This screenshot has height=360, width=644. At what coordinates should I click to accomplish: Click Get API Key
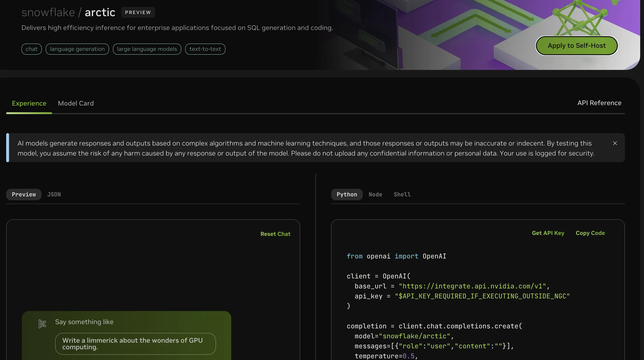(x=548, y=233)
